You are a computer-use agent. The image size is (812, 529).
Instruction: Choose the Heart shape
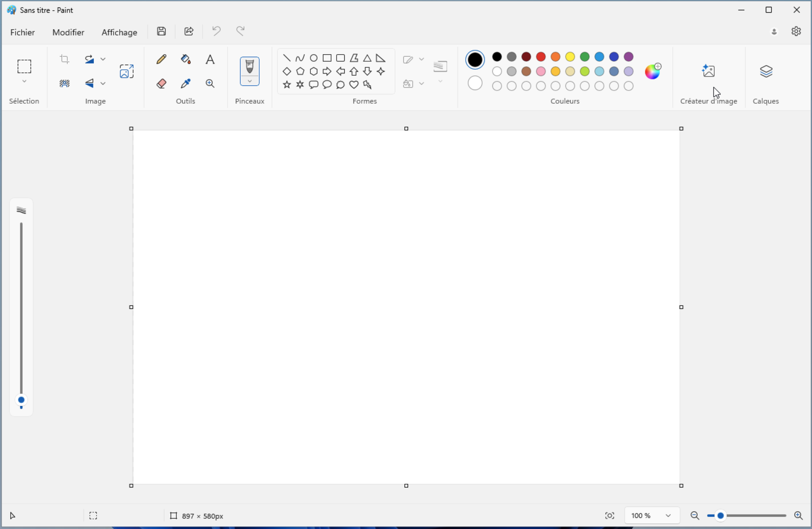[354, 85]
